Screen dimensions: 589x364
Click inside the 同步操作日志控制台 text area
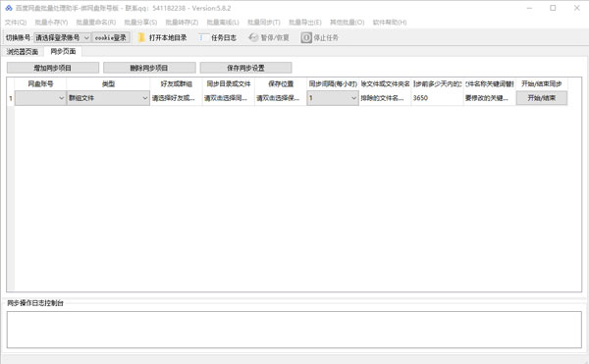pos(294,330)
